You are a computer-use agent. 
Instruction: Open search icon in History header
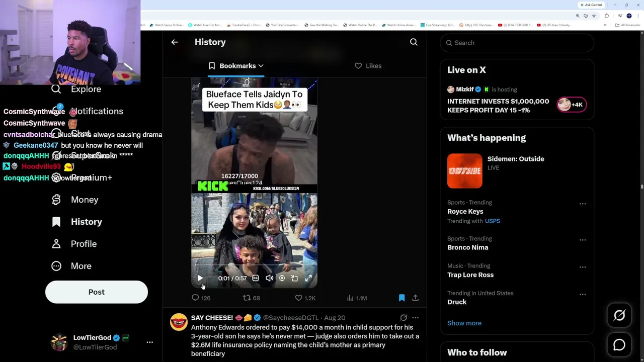[414, 42]
